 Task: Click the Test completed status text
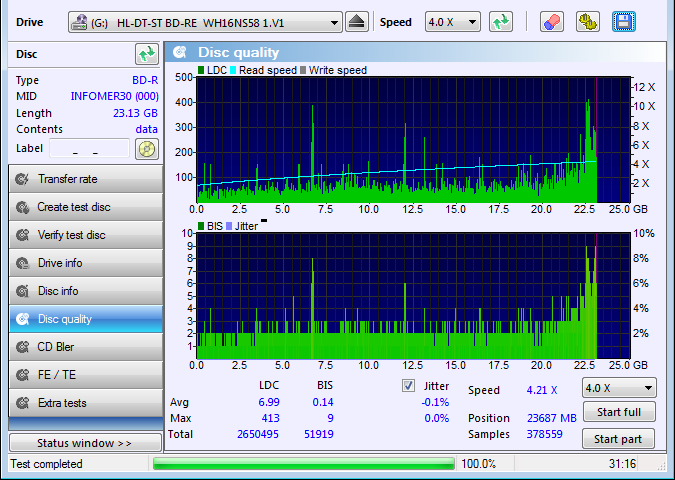[46, 464]
